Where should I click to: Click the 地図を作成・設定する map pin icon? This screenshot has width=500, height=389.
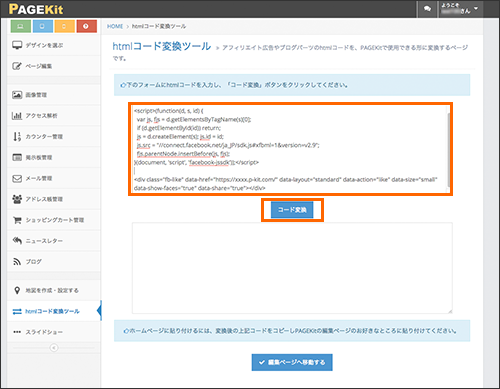point(17,290)
